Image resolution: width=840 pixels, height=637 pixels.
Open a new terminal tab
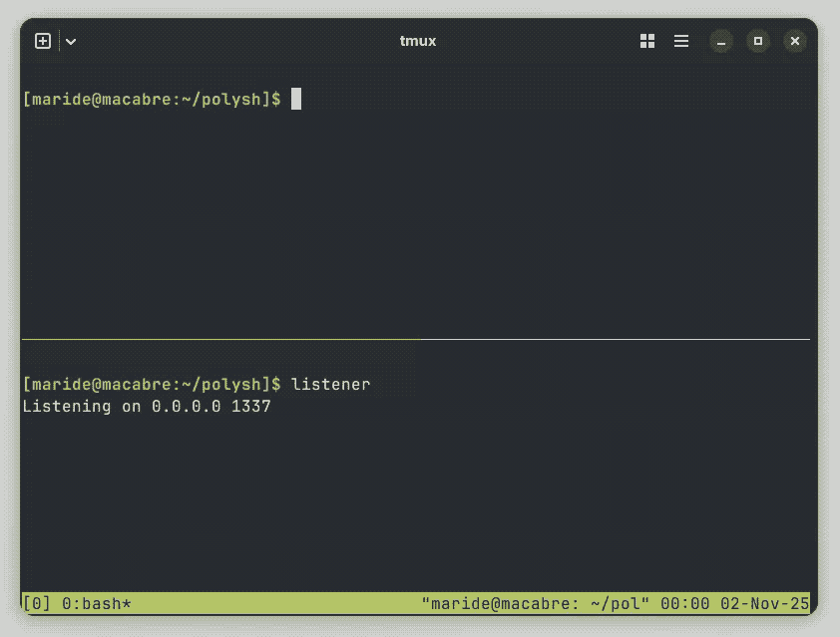pos(43,41)
